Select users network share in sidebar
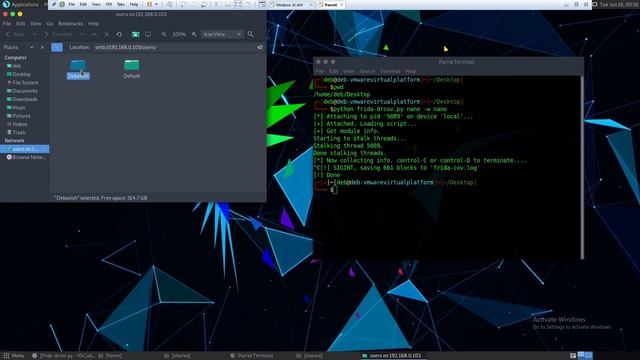 tap(24, 149)
